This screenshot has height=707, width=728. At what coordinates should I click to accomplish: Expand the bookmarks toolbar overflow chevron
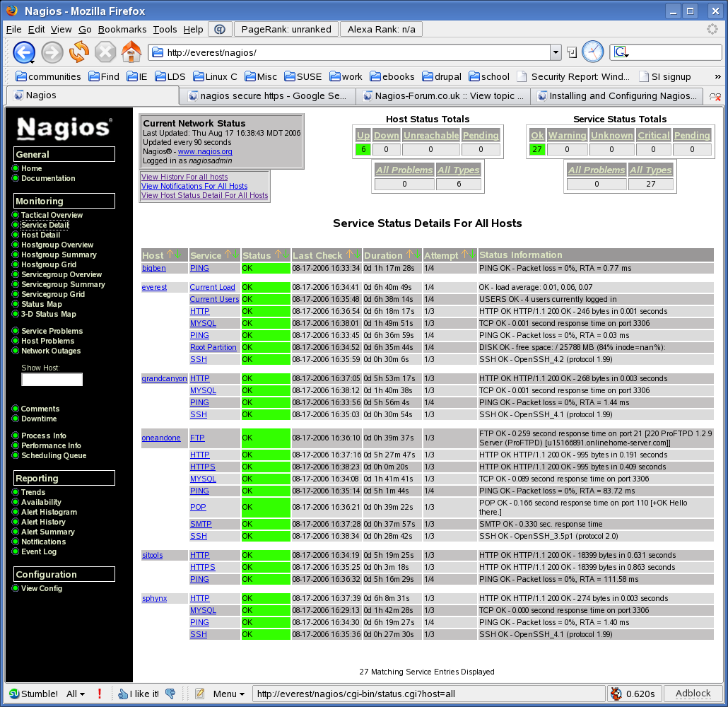click(x=718, y=76)
